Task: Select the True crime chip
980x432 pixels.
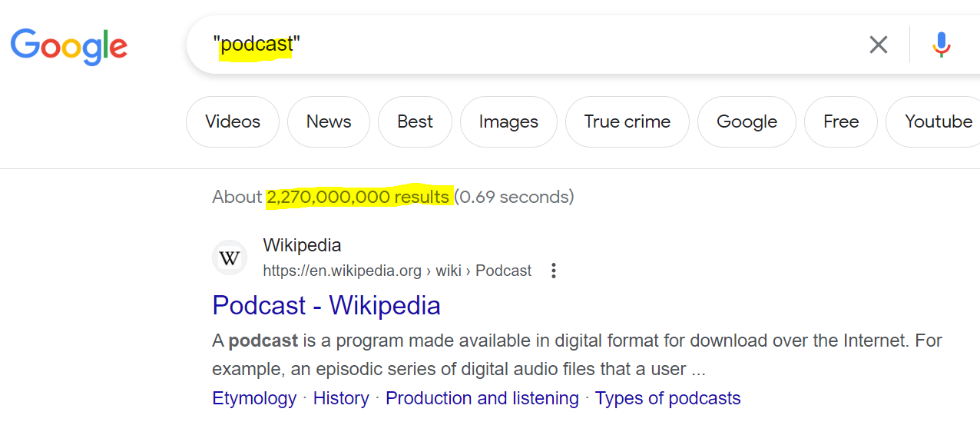Action: tap(627, 121)
